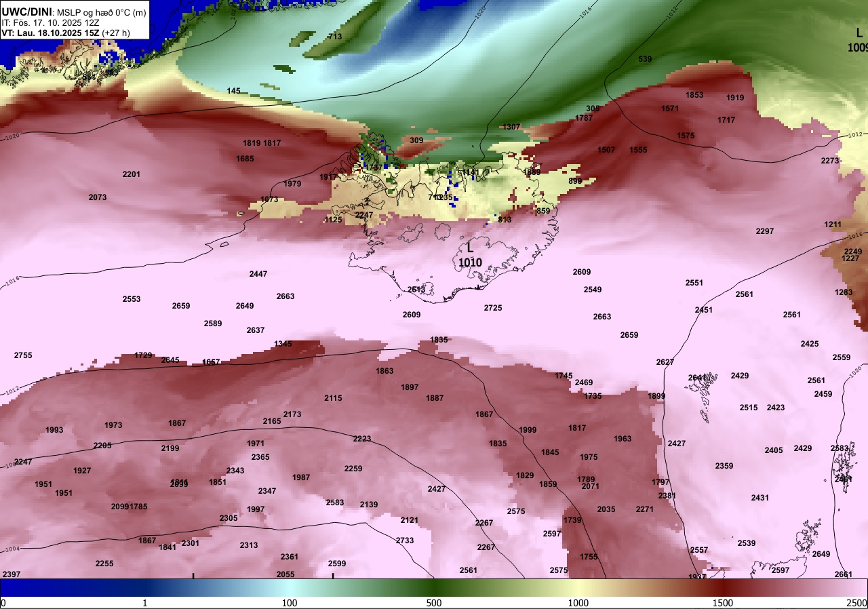Click the height value 1685
The height and width of the screenshot is (609, 868).
[x=245, y=159]
